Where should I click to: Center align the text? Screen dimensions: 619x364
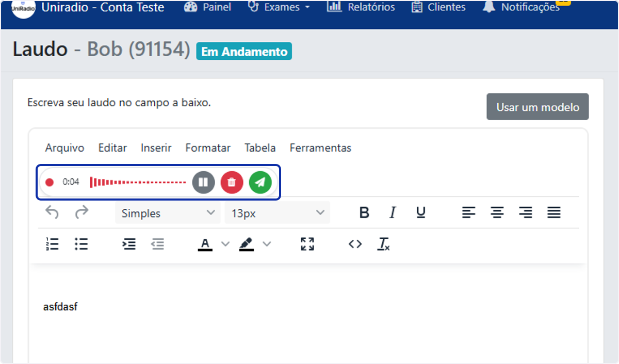coord(497,212)
